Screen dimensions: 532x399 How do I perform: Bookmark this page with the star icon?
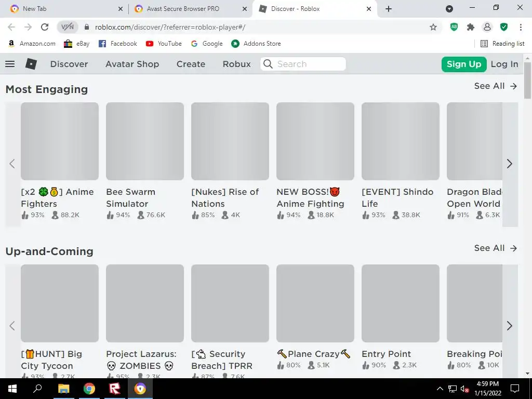(433, 27)
